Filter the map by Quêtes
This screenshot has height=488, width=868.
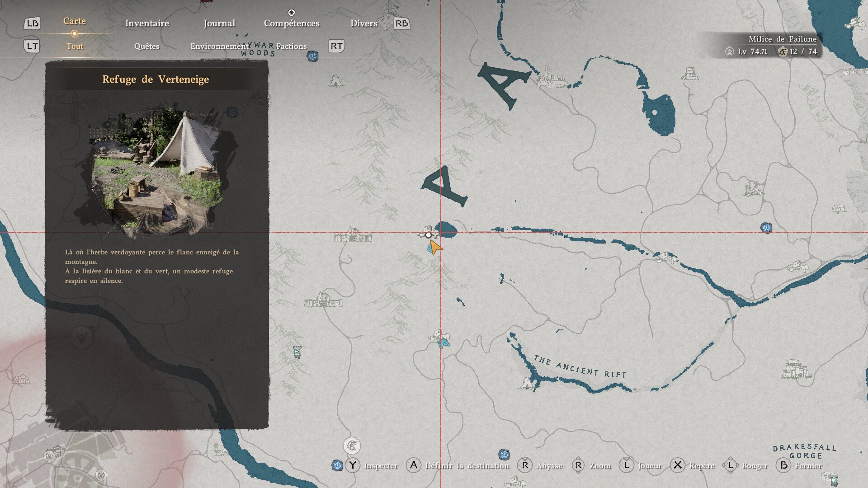coord(146,46)
